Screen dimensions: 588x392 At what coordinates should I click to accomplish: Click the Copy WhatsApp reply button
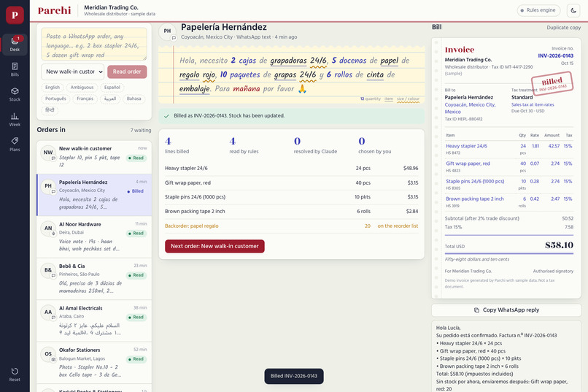click(506, 310)
